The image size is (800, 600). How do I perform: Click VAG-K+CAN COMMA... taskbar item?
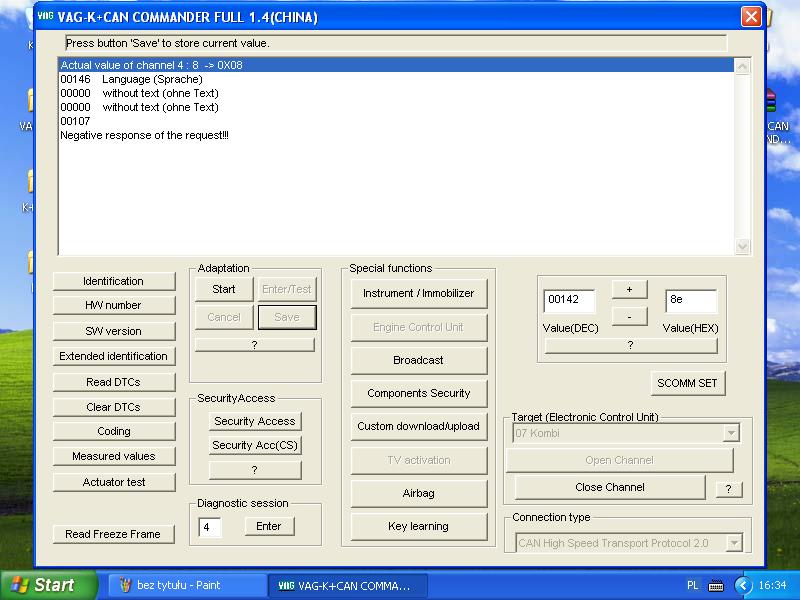[x=347, y=586]
